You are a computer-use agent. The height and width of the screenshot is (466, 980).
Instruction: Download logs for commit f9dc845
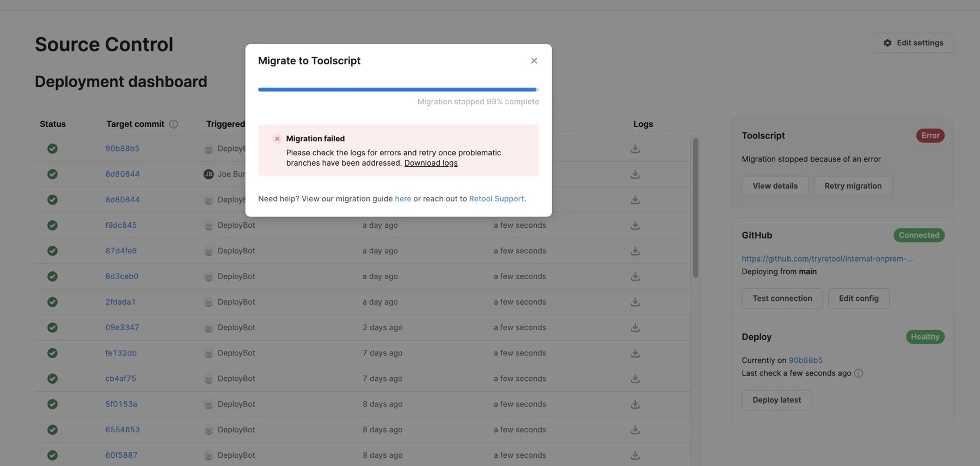coord(635,225)
